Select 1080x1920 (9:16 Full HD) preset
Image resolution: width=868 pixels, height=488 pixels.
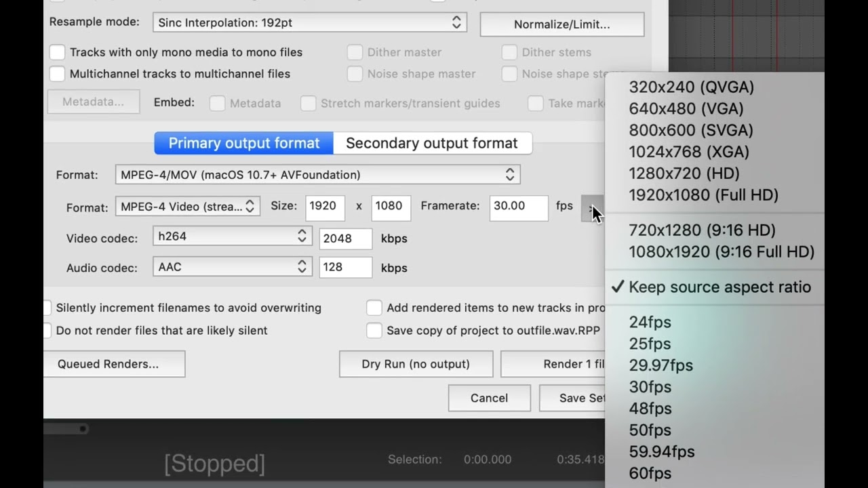click(x=715, y=252)
